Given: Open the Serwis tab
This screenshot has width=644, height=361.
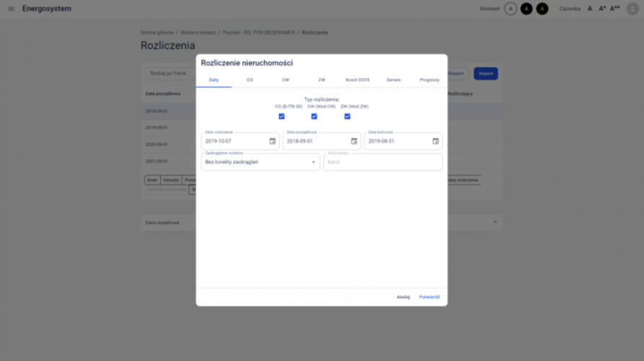Looking at the screenshot, I should click(x=394, y=79).
